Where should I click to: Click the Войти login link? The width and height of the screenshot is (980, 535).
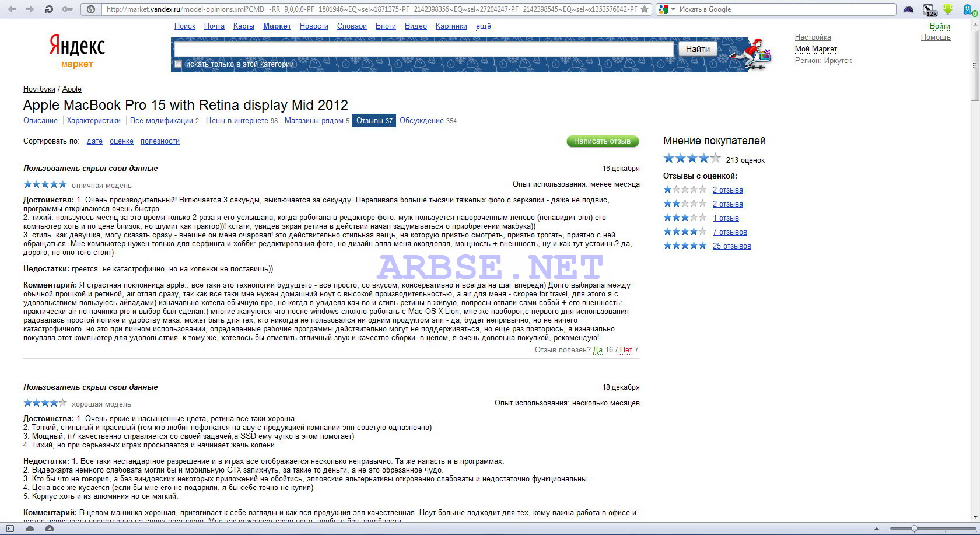pyautogui.click(x=940, y=26)
